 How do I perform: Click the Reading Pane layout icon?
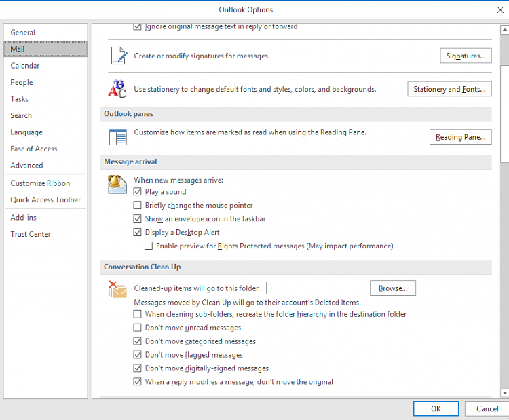tap(118, 137)
